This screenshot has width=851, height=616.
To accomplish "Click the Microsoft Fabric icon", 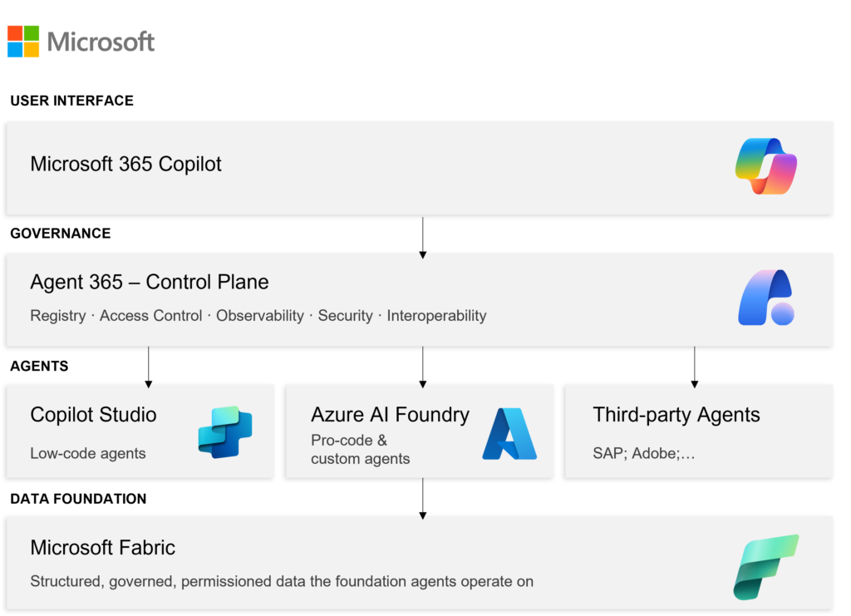I will point(765,566).
